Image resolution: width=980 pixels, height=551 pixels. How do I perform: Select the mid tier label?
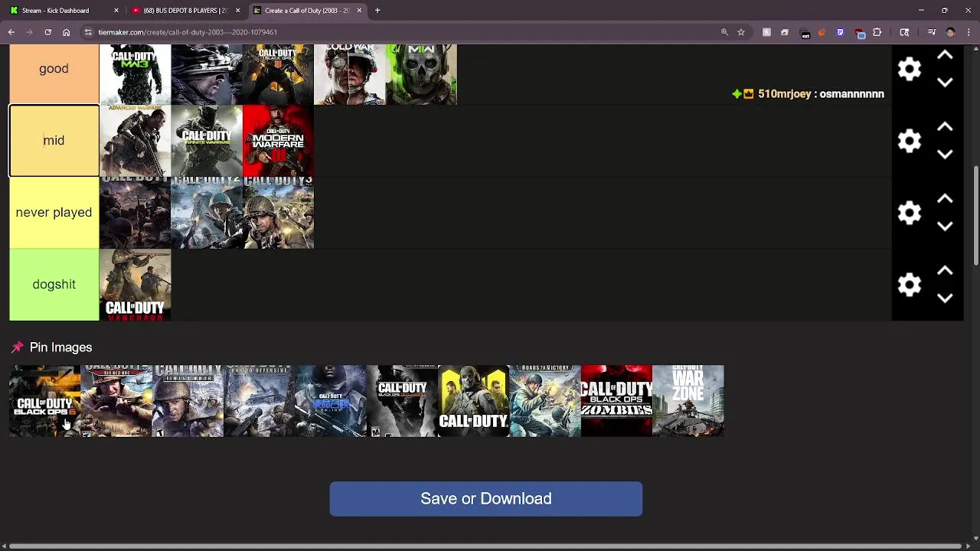pyautogui.click(x=54, y=141)
